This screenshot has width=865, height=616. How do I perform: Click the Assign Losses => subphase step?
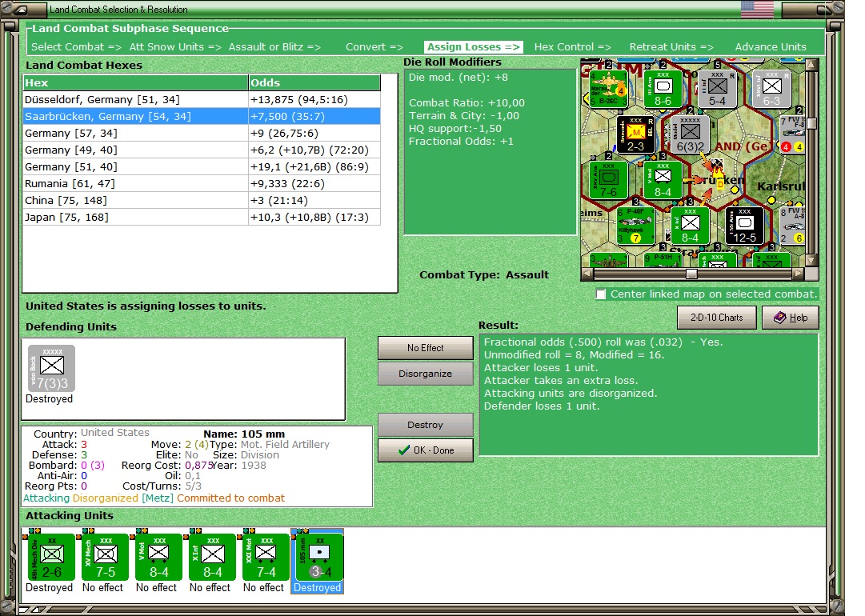(474, 47)
